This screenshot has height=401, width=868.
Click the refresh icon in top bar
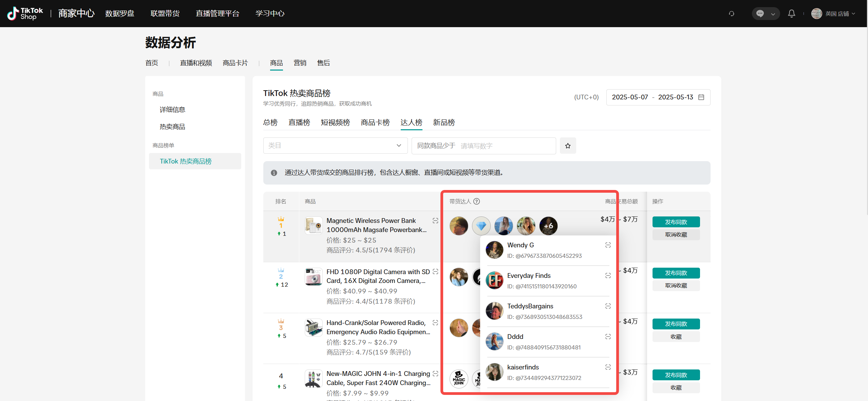coord(732,14)
